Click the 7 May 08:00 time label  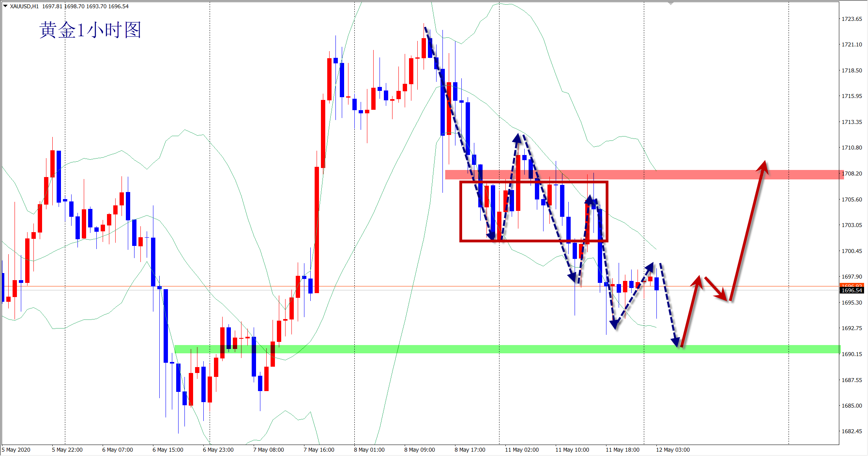(x=269, y=450)
